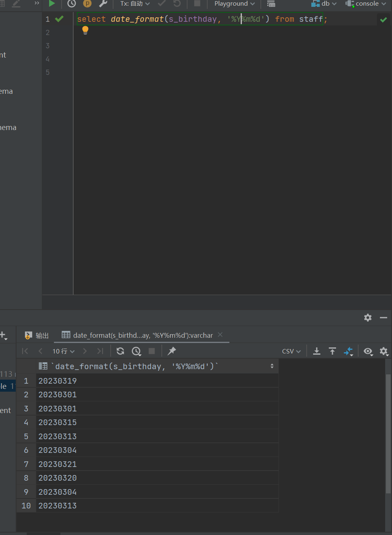Select the cell with value 20230321
392x535 pixels.
pyautogui.click(x=157, y=464)
